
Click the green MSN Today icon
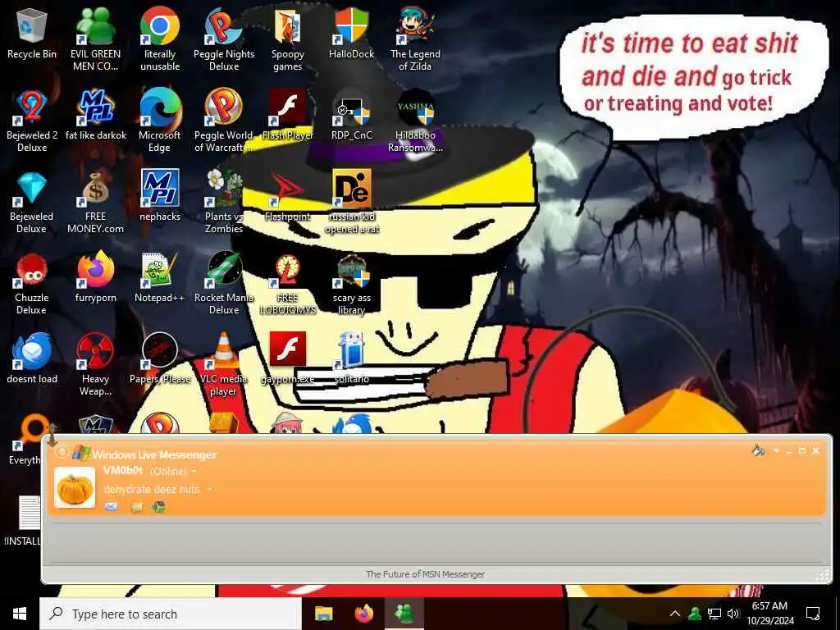coord(158,507)
